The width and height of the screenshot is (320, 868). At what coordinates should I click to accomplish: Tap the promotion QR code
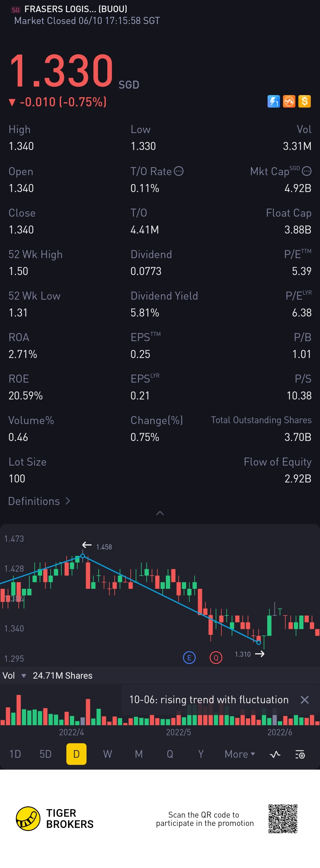[x=283, y=819]
